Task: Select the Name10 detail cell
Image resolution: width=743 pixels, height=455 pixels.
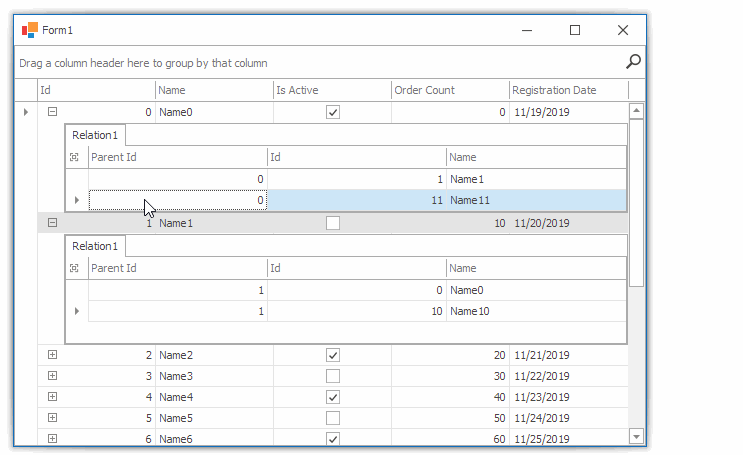Action: pyautogui.click(x=536, y=311)
